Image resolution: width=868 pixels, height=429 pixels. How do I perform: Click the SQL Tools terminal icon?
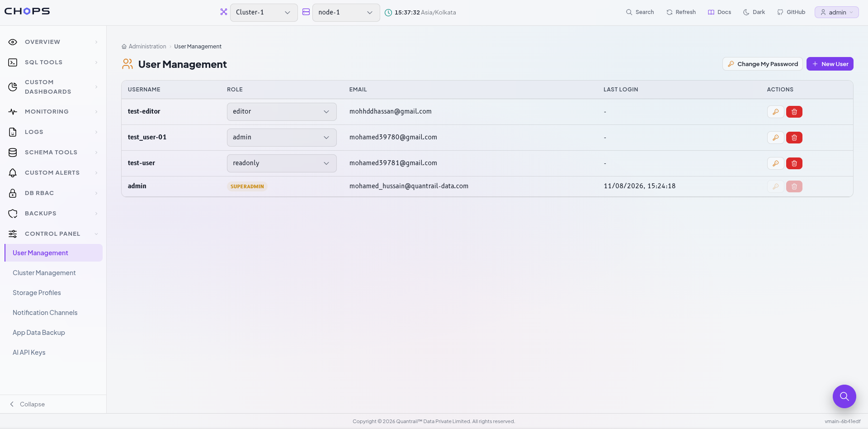point(13,62)
